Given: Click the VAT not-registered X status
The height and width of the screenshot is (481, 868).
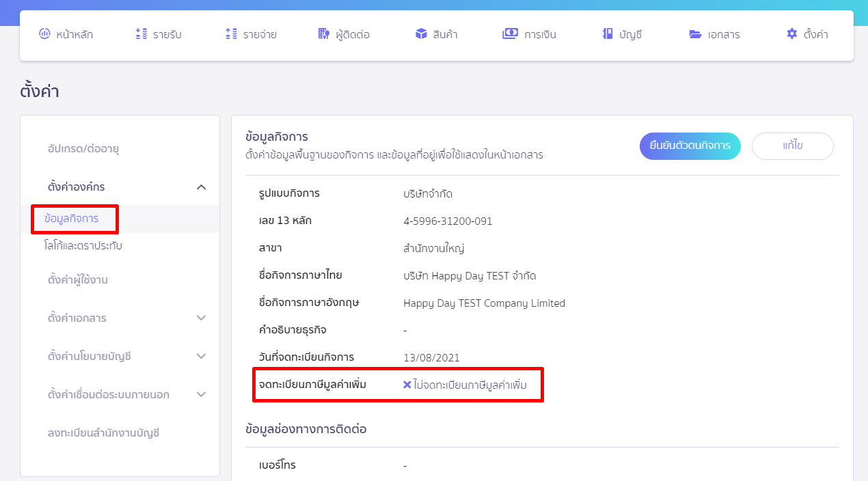Looking at the screenshot, I should point(407,385).
